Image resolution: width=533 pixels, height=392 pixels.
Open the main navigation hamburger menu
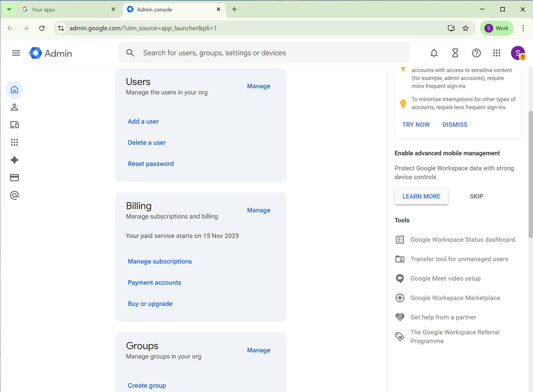pyautogui.click(x=16, y=53)
